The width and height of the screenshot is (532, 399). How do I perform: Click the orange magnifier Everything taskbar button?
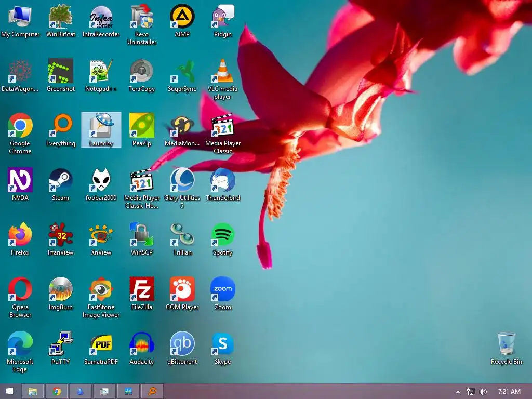pos(152,392)
